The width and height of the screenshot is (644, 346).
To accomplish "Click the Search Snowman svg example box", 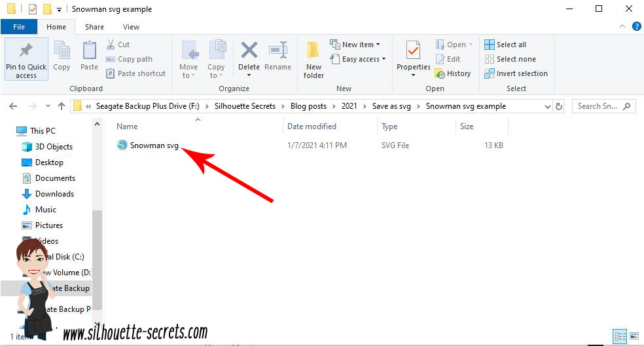I will [x=603, y=106].
